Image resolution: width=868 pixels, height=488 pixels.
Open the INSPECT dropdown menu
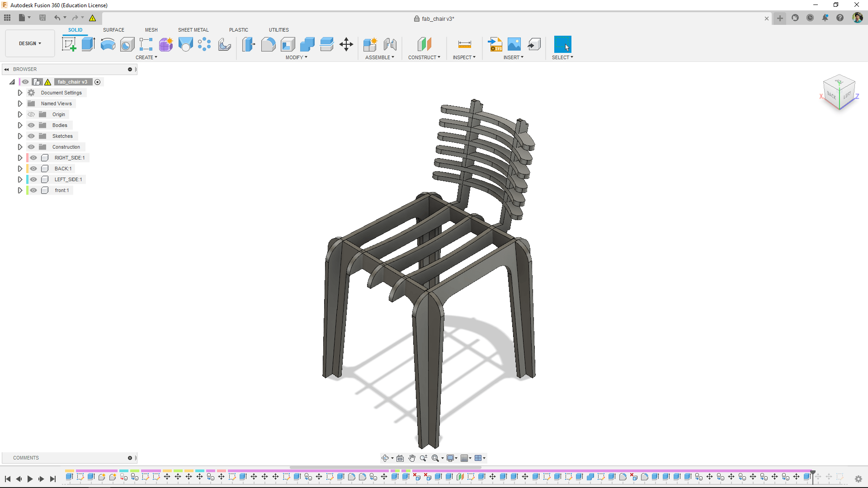coord(464,57)
